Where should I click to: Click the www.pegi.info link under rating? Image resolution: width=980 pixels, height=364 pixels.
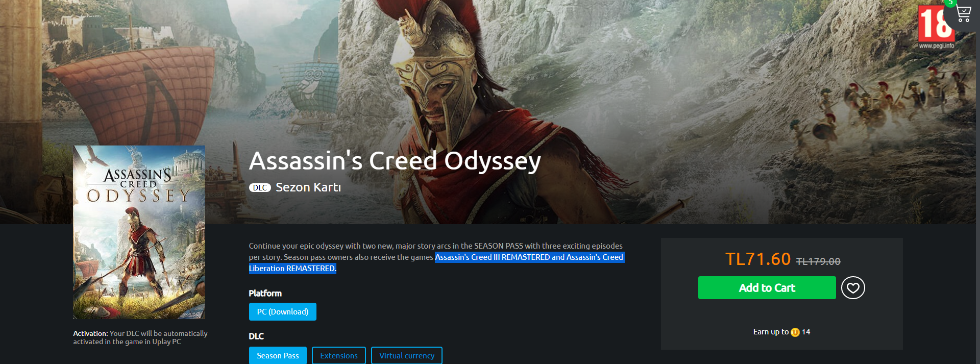[x=937, y=45]
